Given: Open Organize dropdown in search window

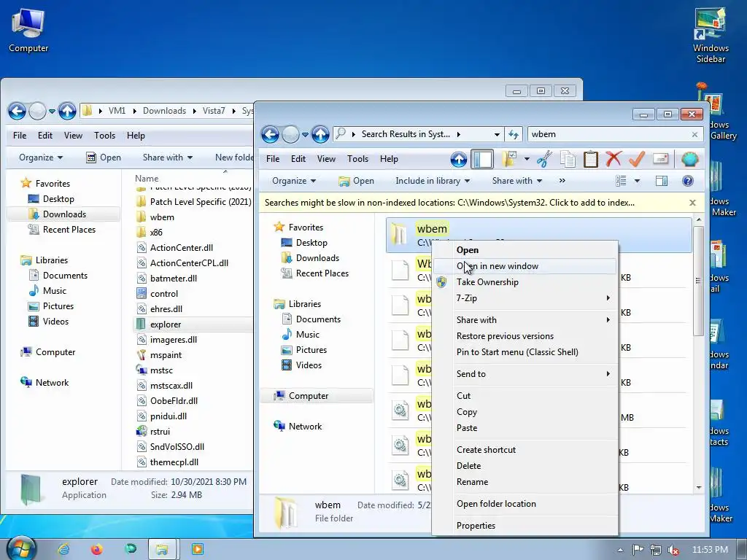Looking at the screenshot, I should 294,181.
